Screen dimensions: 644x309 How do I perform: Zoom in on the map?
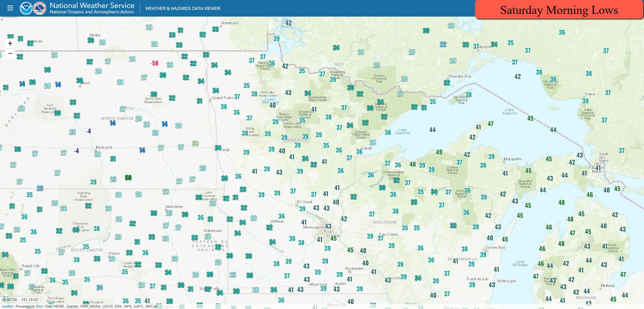point(10,43)
